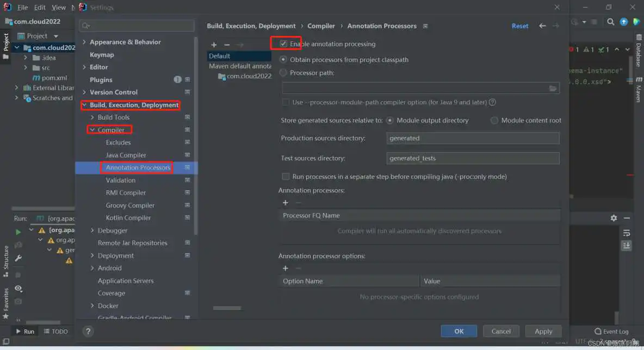Collapse the Build, Execution, Deployment section

click(x=84, y=105)
